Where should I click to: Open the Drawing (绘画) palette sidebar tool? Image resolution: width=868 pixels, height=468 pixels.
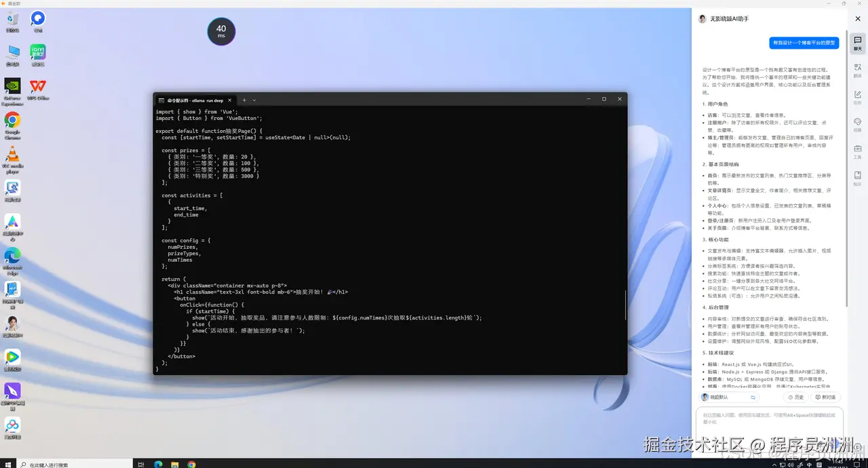tap(857, 125)
